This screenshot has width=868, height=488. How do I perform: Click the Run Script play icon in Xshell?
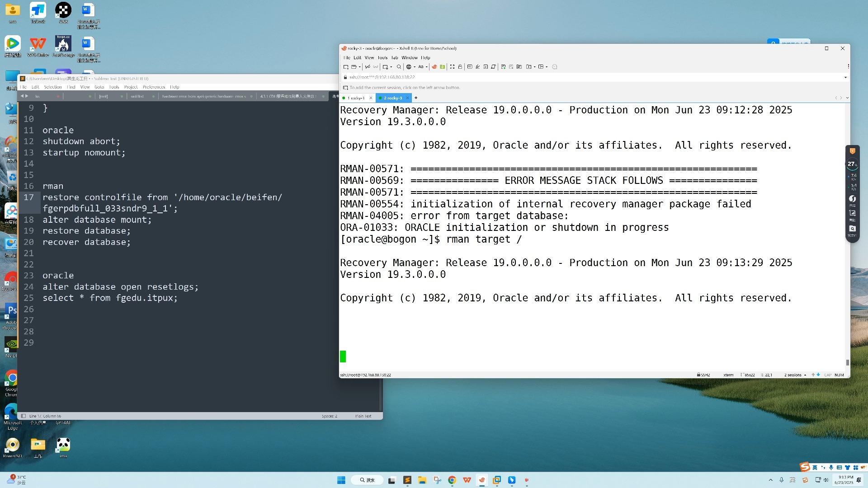pos(503,67)
